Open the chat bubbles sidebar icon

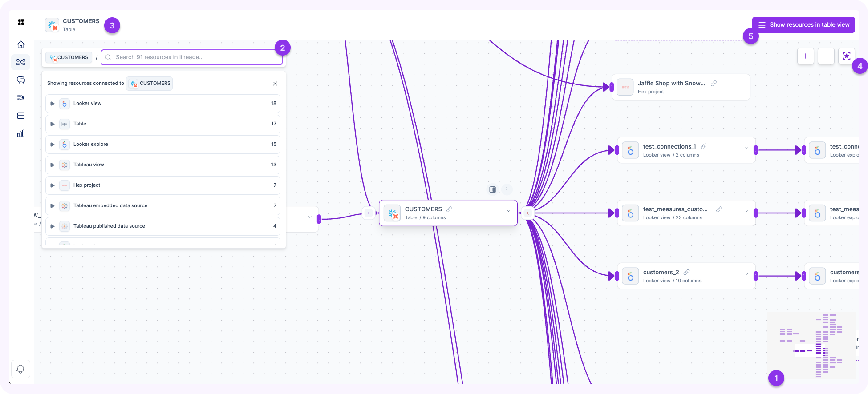[x=20, y=80]
